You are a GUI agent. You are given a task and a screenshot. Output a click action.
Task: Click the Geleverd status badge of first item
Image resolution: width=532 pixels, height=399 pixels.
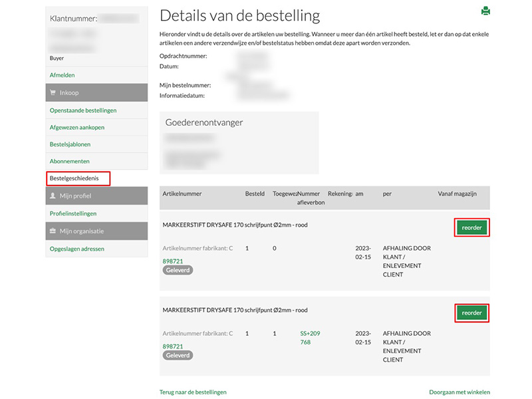coord(178,271)
